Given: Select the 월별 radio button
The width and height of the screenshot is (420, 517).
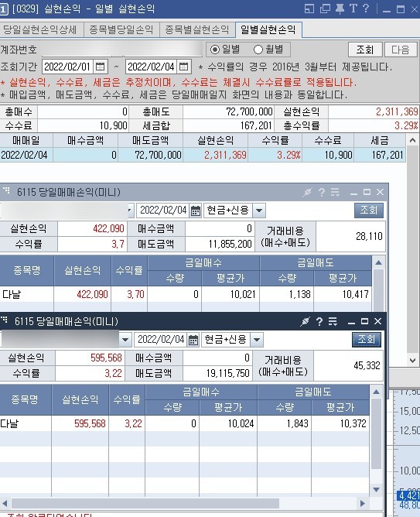Looking at the screenshot, I should point(258,50).
